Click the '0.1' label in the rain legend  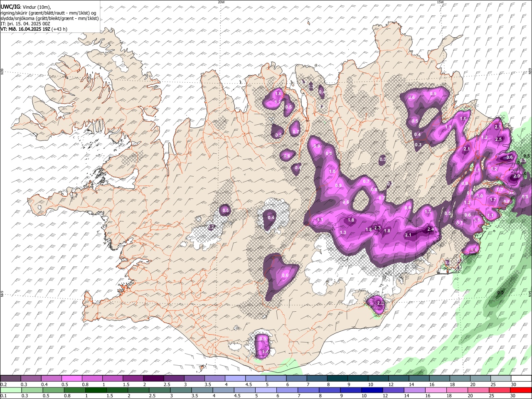3,396
